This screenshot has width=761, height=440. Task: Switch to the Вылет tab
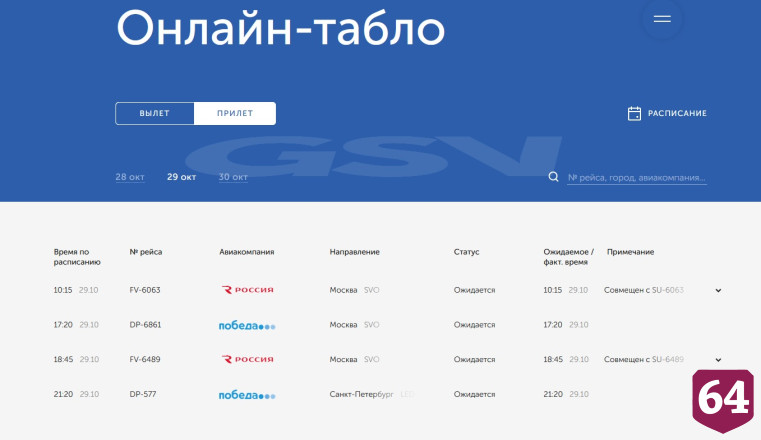click(x=155, y=114)
